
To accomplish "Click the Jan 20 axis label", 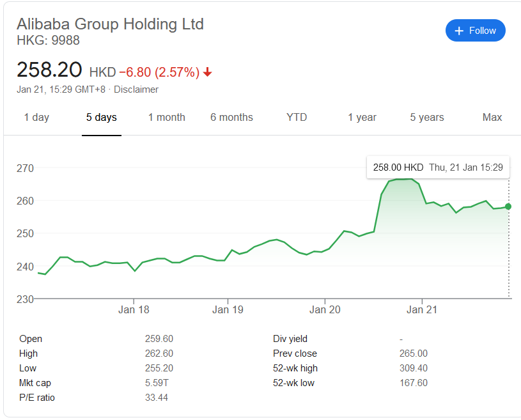I will (x=325, y=309).
